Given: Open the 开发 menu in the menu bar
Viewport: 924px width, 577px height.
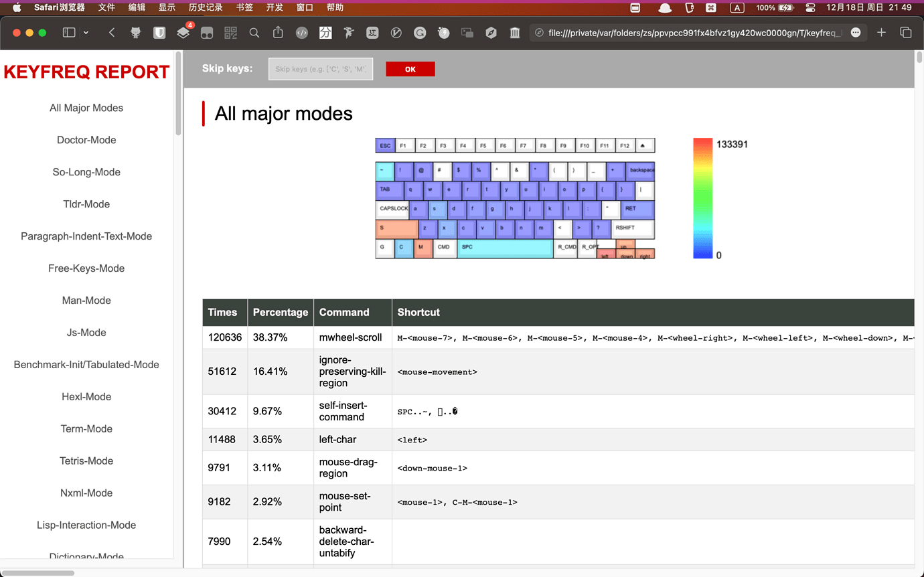Looking at the screenshot, I should click(x=275, y=8).
